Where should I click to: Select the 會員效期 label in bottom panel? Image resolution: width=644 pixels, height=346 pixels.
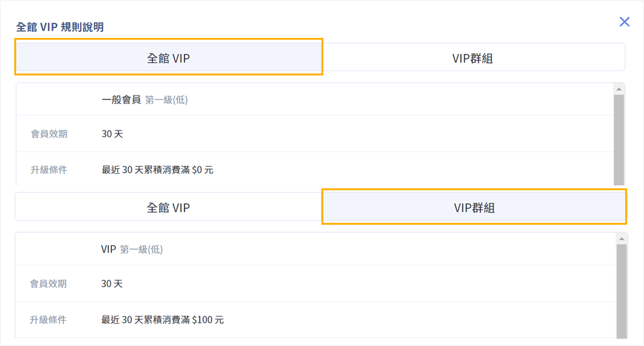(48, 284)
